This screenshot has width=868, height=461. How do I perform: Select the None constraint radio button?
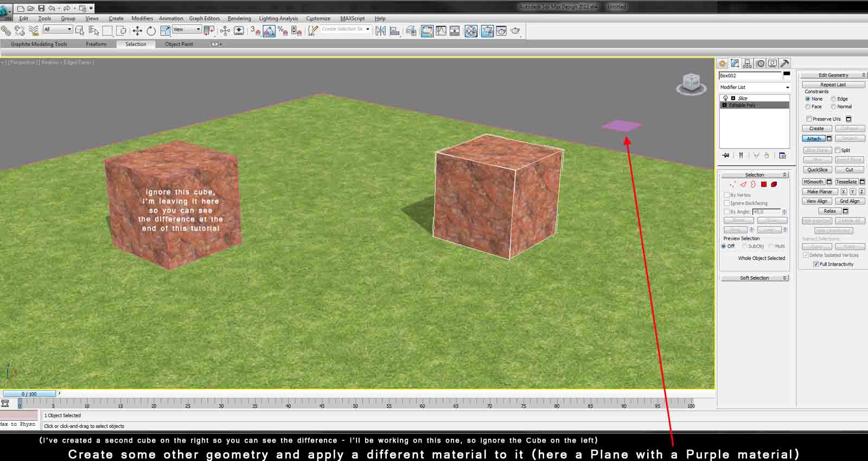[808, 99]
